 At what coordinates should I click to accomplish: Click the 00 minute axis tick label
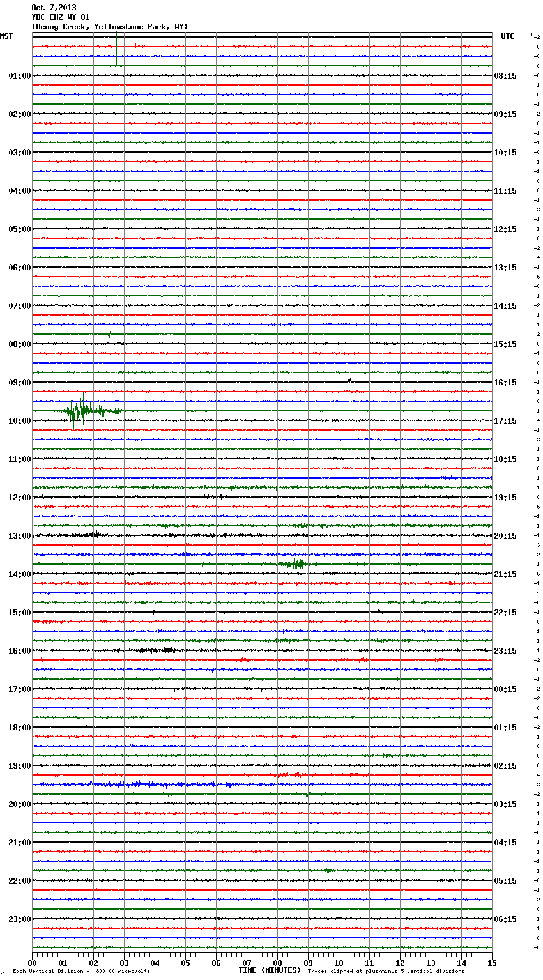[33, 963]
